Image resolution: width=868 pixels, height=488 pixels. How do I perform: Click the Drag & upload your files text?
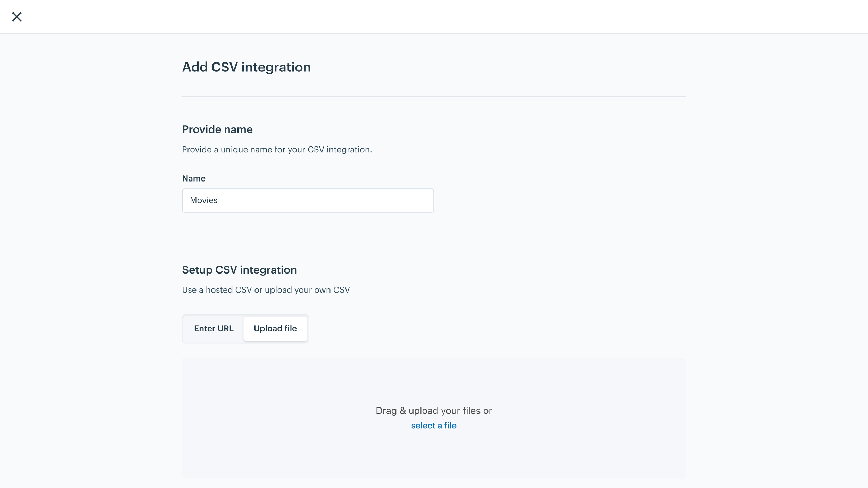(x=434, y=411)
